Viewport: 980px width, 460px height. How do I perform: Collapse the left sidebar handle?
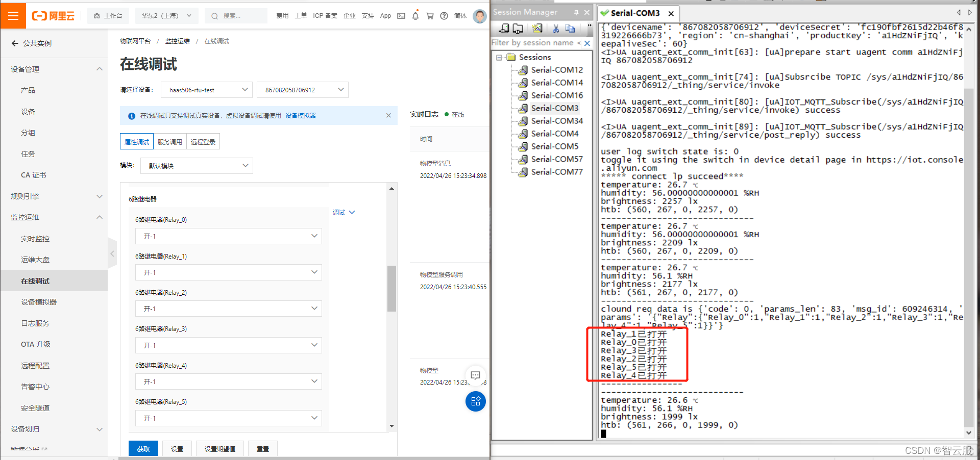[x=112, y=253]
